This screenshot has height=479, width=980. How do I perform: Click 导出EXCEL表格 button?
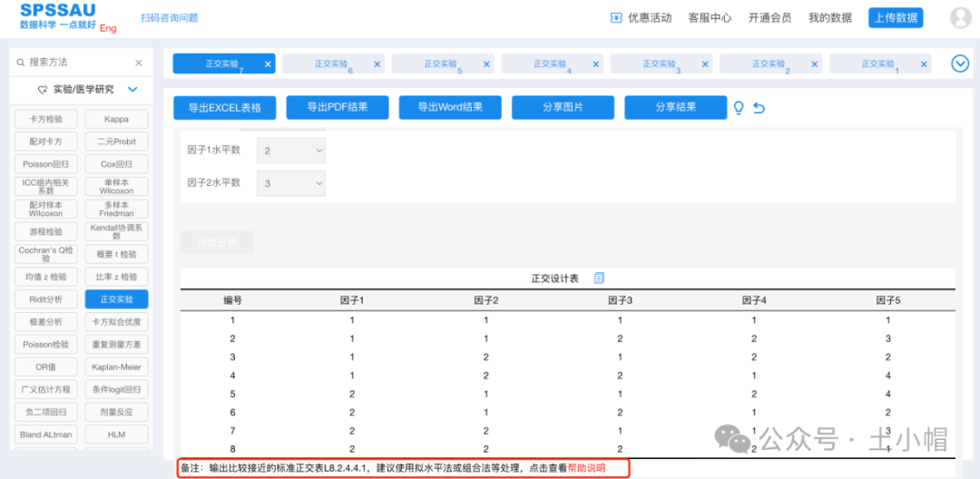pyautogui.click(x=225, y=107)
